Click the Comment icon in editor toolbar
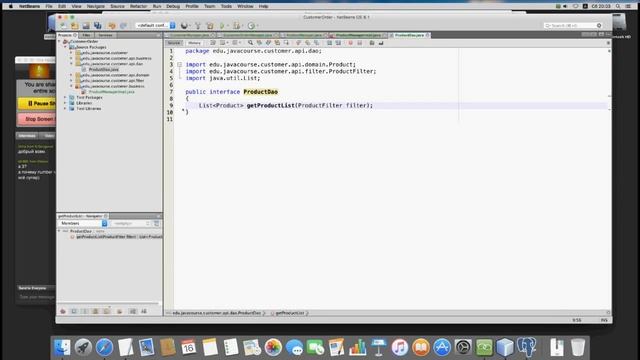Viewport: 640px width, 360px height. 371,43
